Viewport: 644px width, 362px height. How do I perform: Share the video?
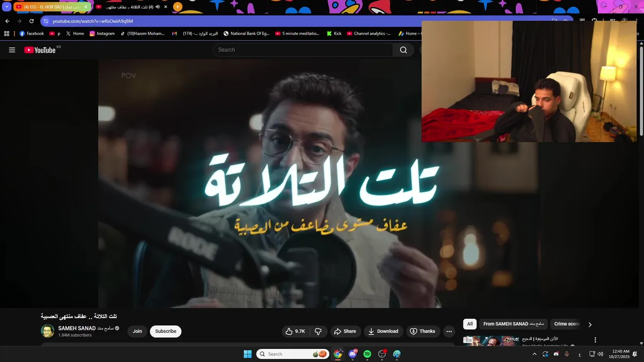click(345, 331)
